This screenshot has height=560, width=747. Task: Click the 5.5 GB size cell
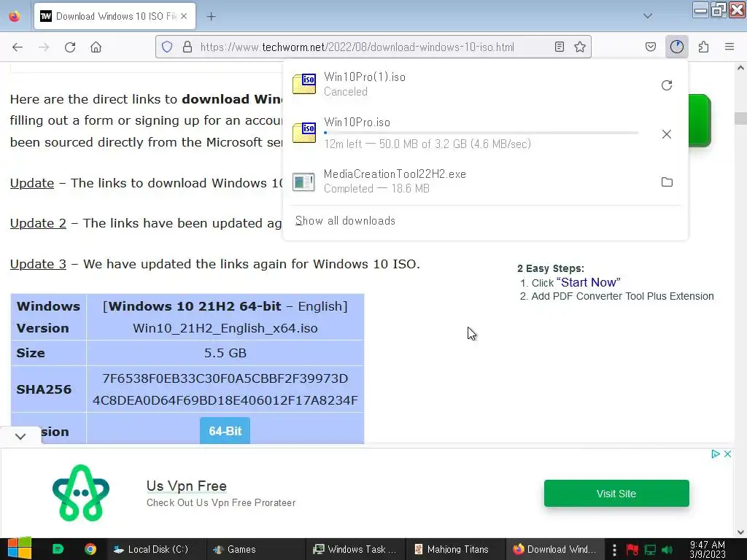[x=225, y=353]
